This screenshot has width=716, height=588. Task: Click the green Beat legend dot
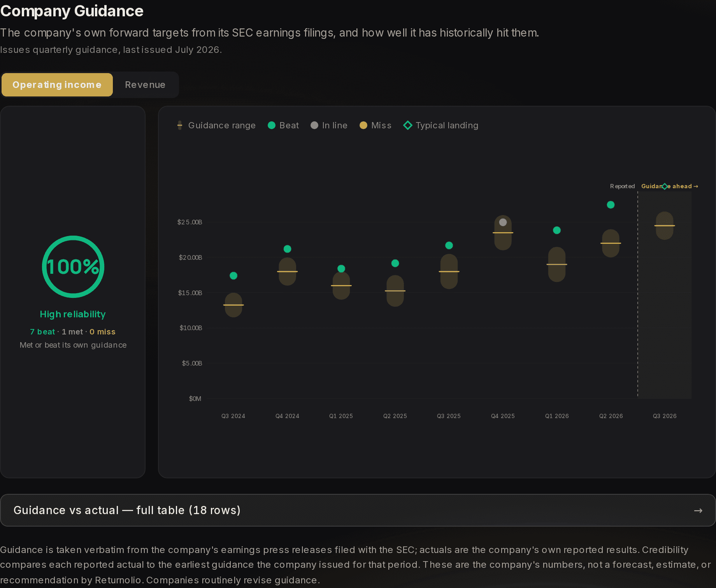272,125
